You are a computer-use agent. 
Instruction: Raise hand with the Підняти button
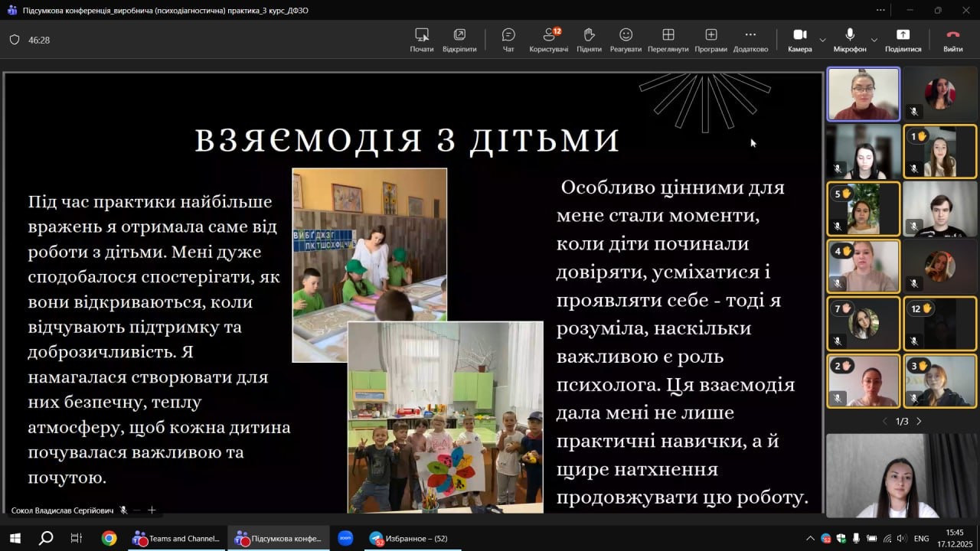pyautogui.click(x=589, y=40)
